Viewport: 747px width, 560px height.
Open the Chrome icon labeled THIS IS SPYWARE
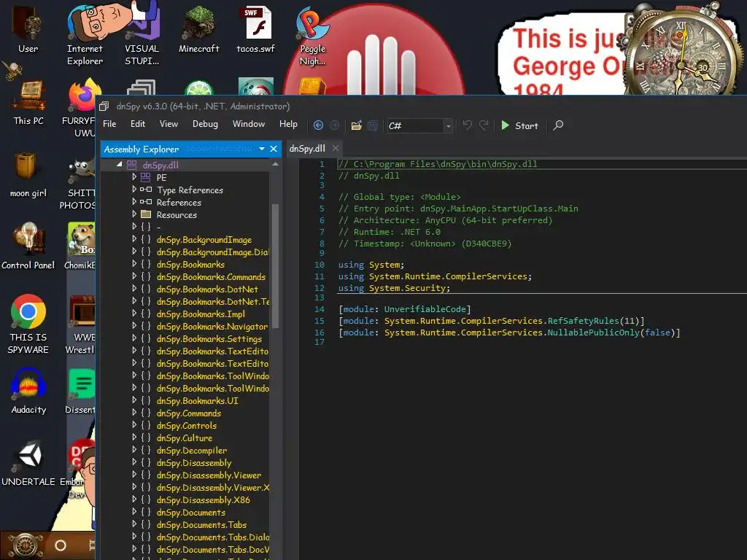[28, 324]
